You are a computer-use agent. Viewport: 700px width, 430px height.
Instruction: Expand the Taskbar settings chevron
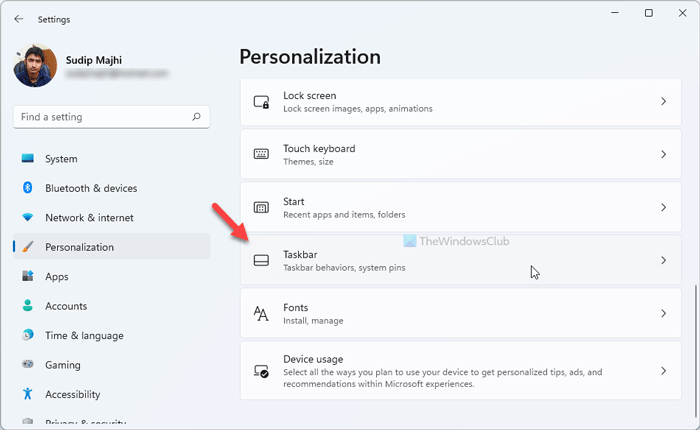[663, 261]
